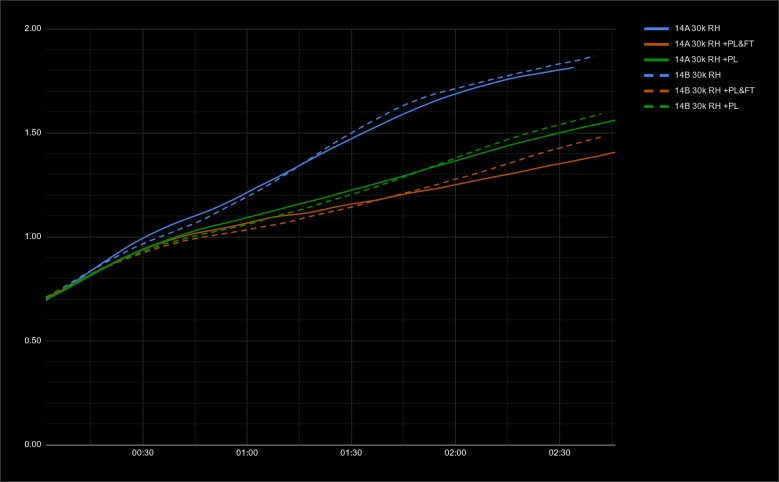
Task: Click the 1.50 y-axis tick label
Action: click(32, 133)
